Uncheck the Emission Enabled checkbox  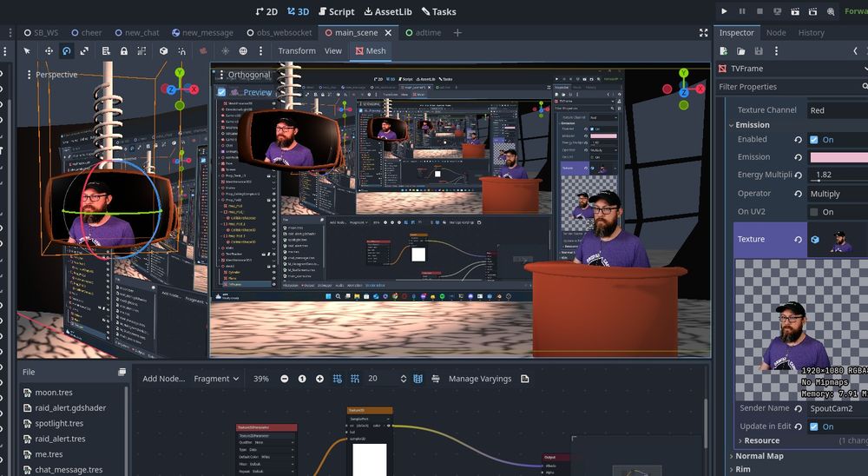[x=814, y=140]
